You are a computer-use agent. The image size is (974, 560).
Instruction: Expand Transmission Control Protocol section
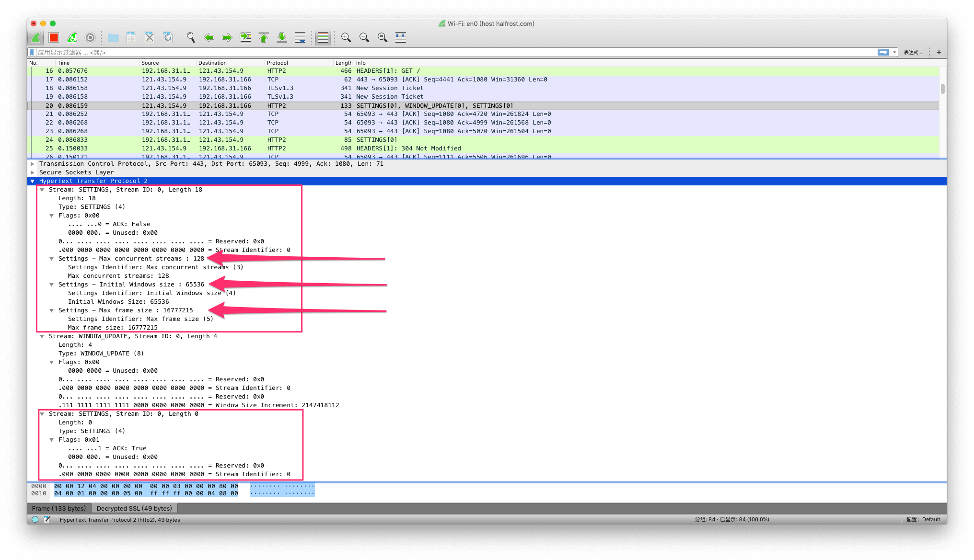point(32,164)
